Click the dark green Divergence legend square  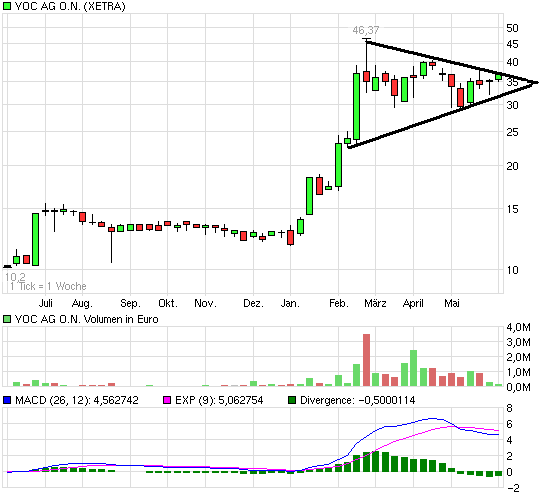pos(292,400)
